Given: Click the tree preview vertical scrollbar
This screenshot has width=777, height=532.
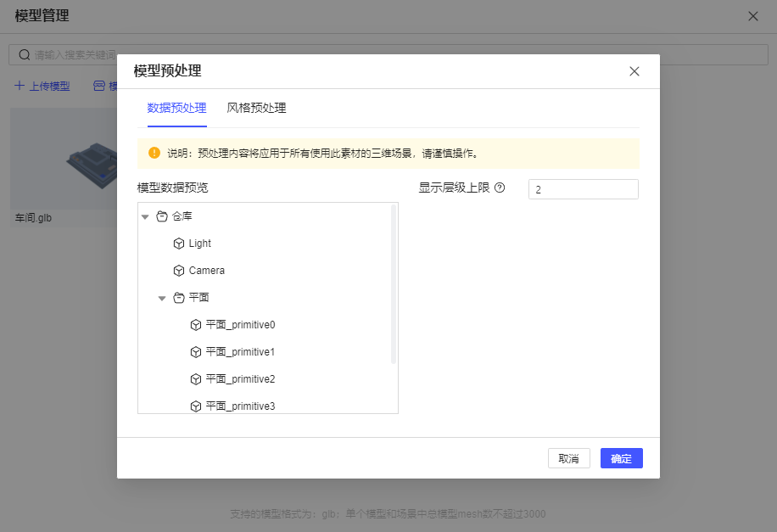Looking at the screenshot, I should coord(394,284).
